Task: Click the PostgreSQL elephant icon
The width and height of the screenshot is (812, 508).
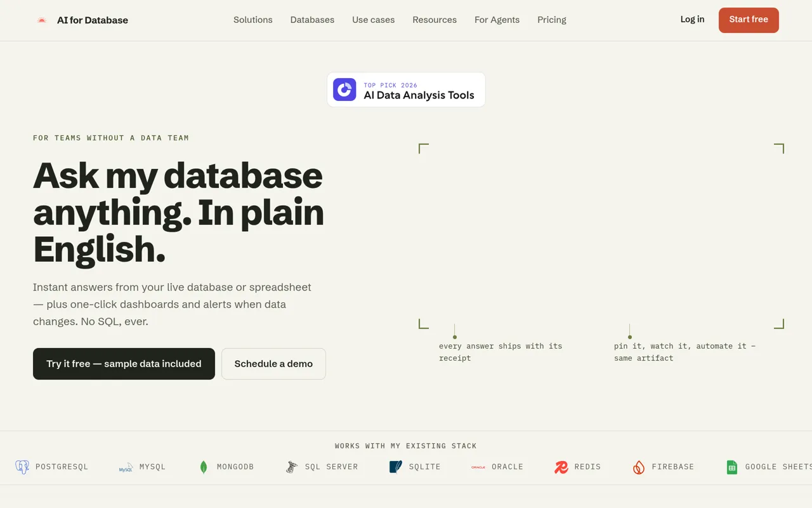Action: pyautogui.click(x=22, y=467)
